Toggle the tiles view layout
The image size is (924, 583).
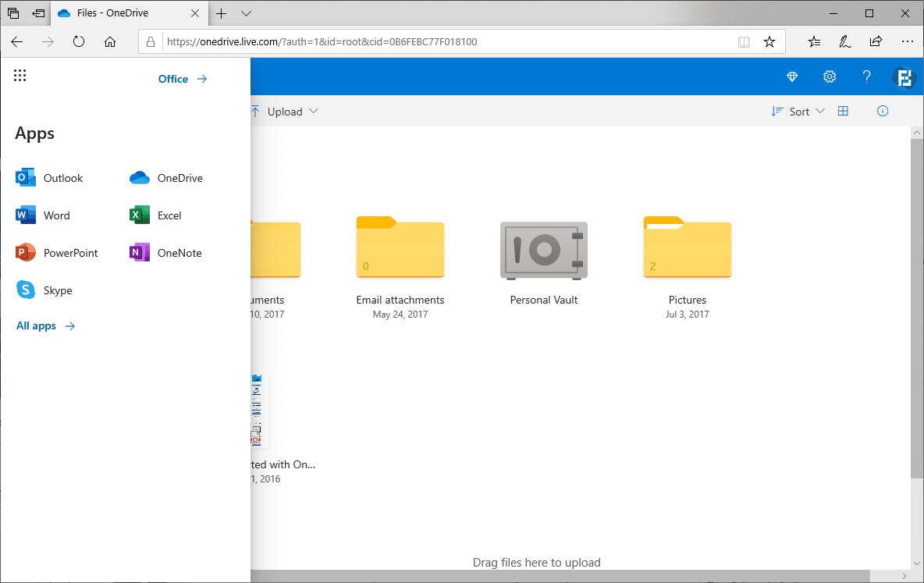pos(843,112)
